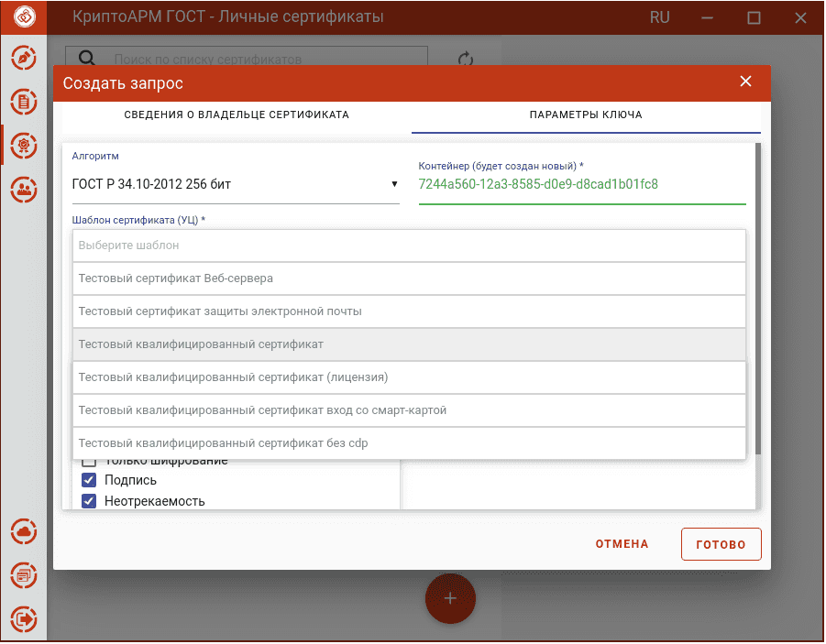Click the round plus add button
Screen dimensions: 826x644
[450, 599]
